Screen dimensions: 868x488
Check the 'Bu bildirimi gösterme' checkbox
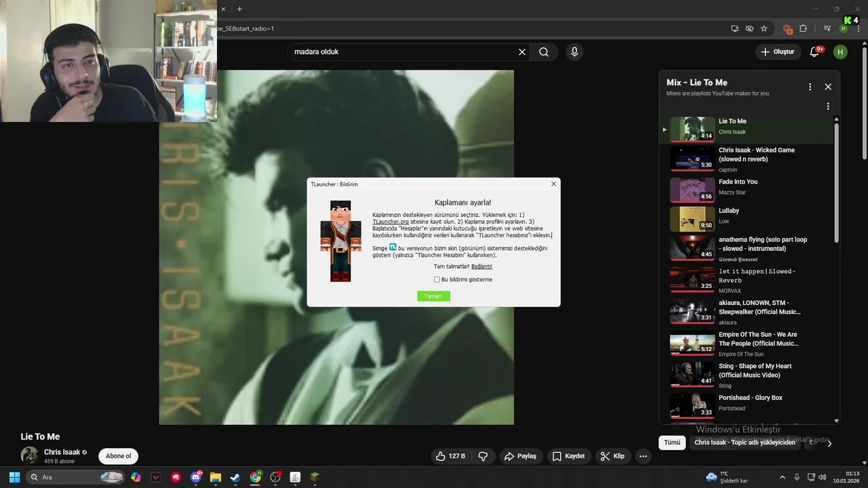[x=437, y=279]
